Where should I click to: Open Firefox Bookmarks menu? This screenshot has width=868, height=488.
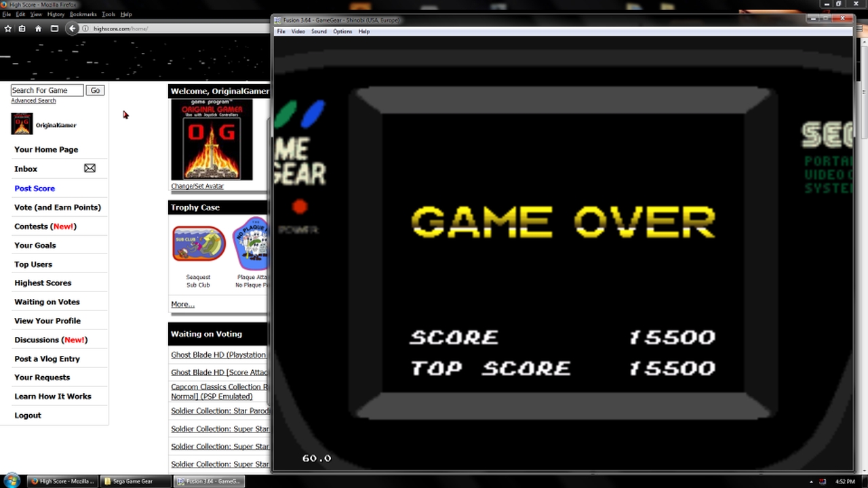click(83, 14)
